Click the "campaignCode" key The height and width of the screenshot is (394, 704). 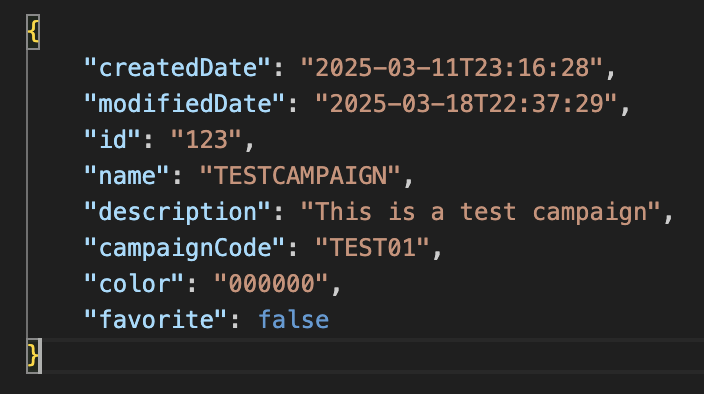point(185,247)
